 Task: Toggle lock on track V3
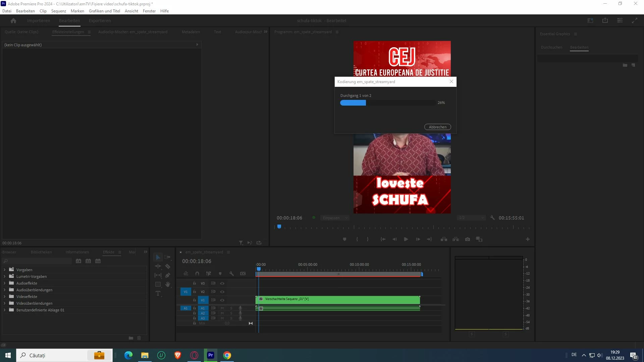click(x=195, y=283)
